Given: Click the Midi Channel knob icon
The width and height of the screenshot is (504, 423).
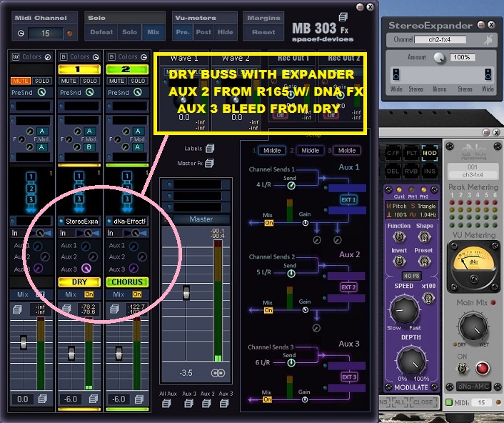Looking at the screenshot, I should click(x=21, y=33).
